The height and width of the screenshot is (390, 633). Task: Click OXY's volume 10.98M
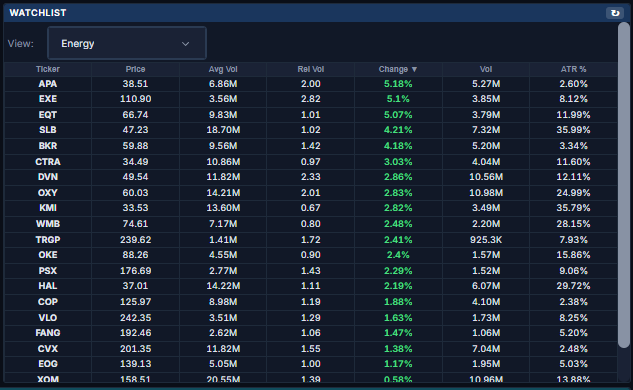pos(486,193)
